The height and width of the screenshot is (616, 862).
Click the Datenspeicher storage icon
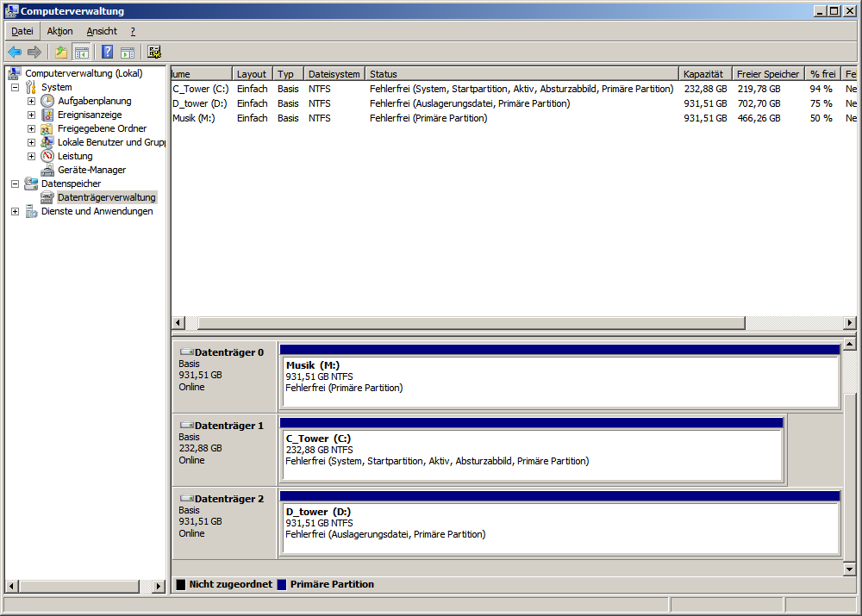click(31, 184)
